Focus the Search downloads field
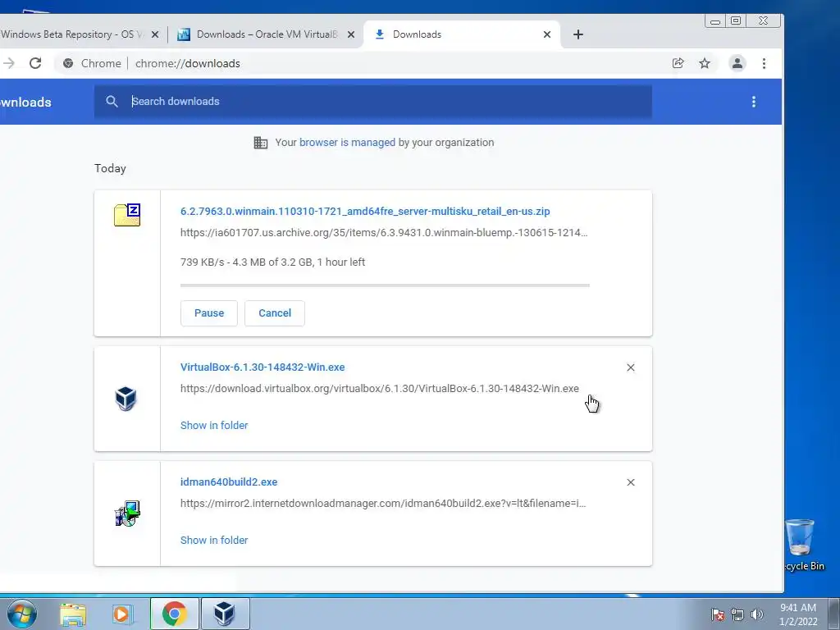 click(x=373, y=101)
